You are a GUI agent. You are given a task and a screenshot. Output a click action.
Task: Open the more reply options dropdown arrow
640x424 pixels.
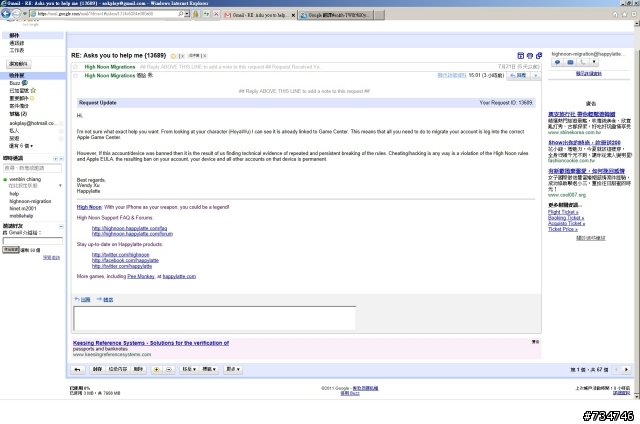[536, 75]
